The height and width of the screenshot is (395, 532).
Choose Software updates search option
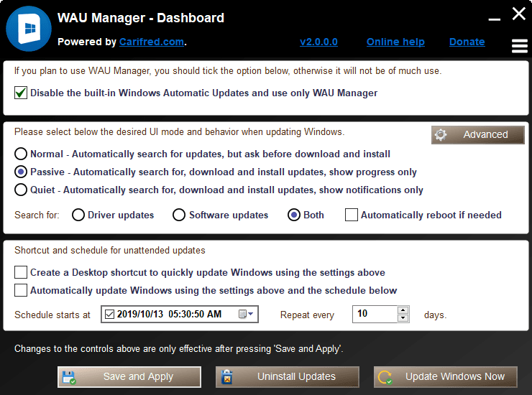tap(179, 215)
